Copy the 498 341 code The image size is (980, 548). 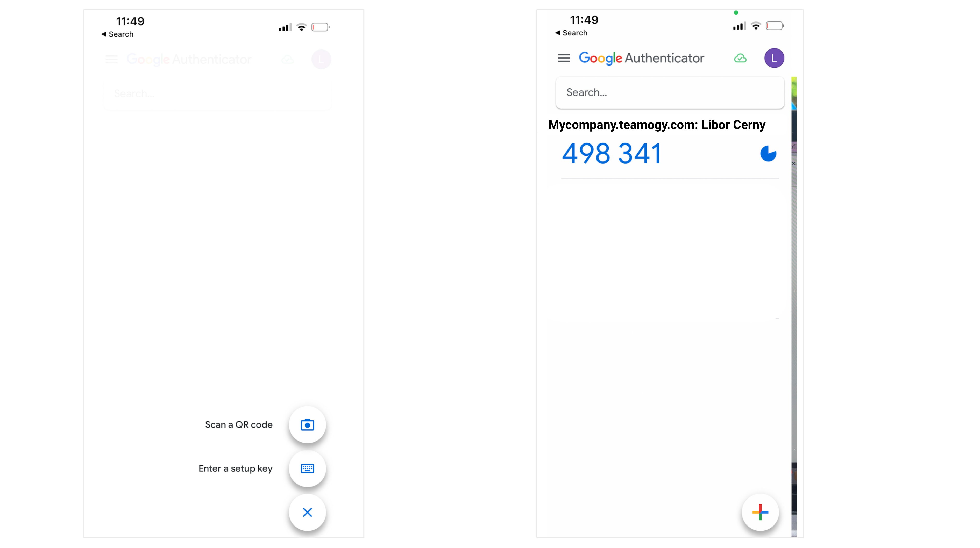pyautogui.click(x=611, y=154)
